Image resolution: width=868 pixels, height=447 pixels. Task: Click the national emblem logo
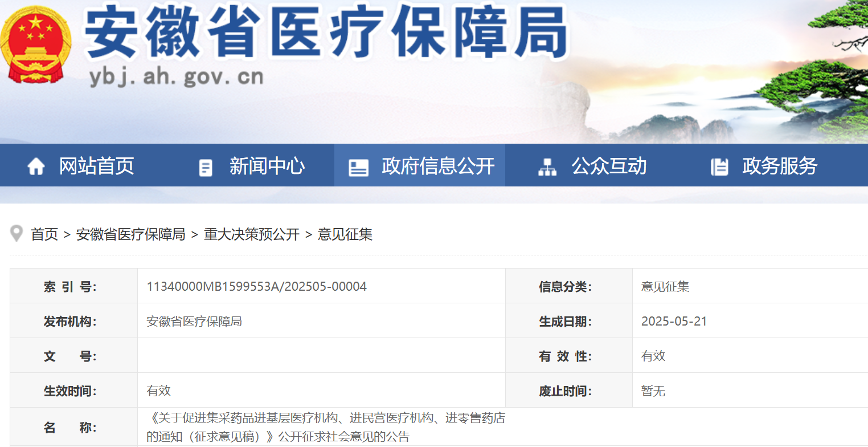point(36,45)
